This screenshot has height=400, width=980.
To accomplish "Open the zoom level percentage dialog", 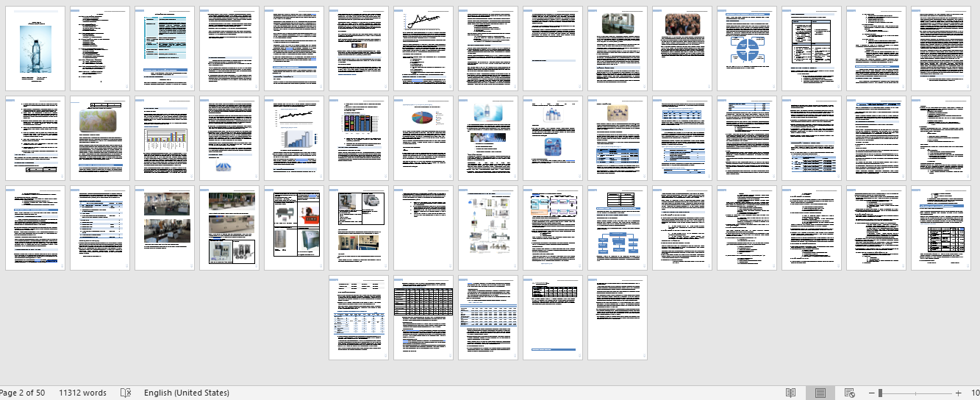I will pos(974,393).
